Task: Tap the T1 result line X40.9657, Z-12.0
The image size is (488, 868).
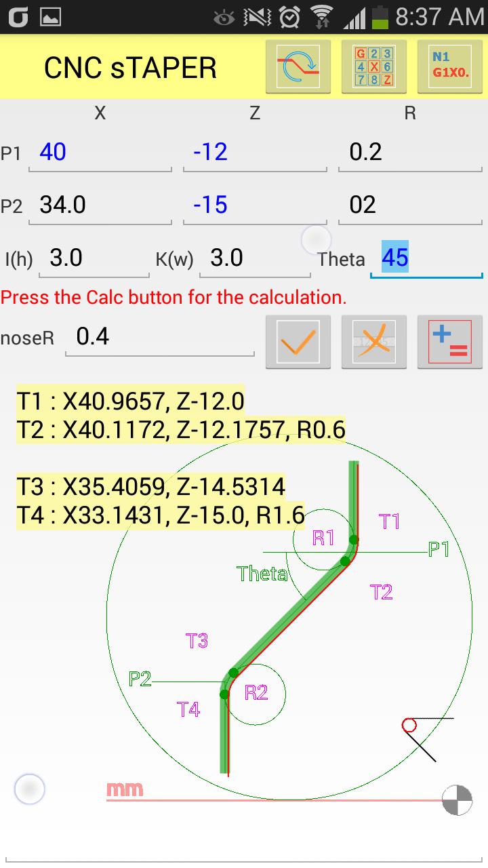Action: 130,401
